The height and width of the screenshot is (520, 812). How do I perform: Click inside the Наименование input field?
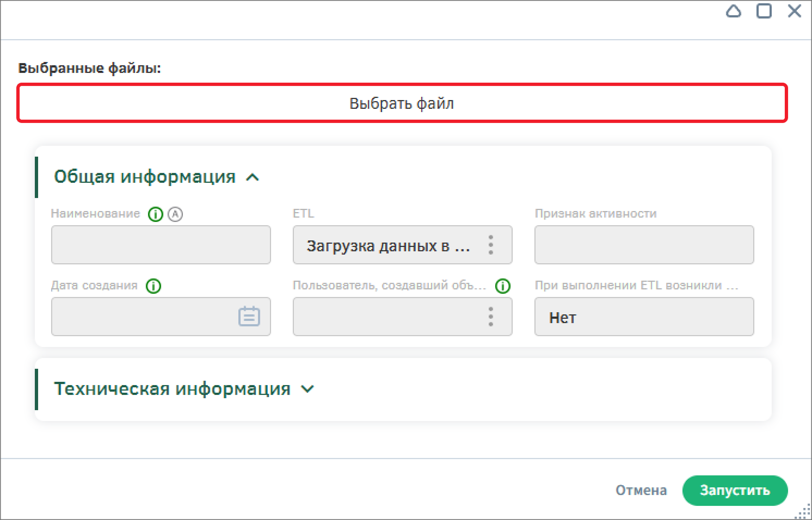[161, 245]
